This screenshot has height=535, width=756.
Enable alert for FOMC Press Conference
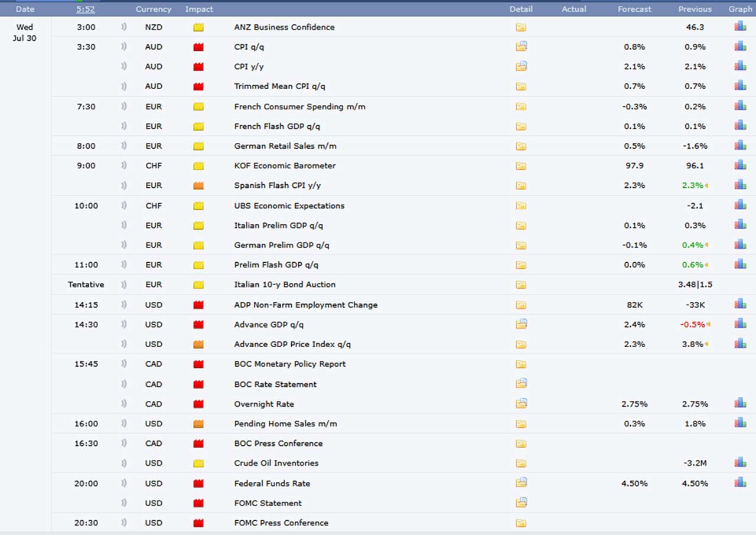[124, 523]
